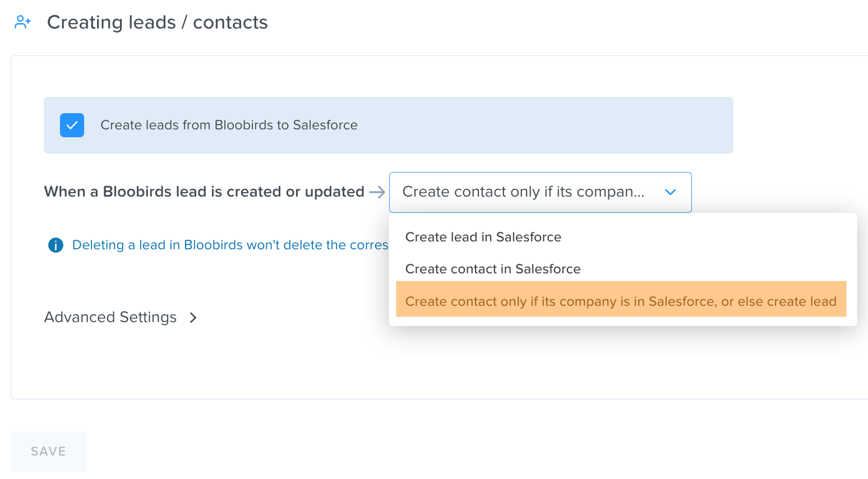Click the right arrow icon after 'created or updated'
Viewport: 868px width, 479px height.
click(377, 192)
